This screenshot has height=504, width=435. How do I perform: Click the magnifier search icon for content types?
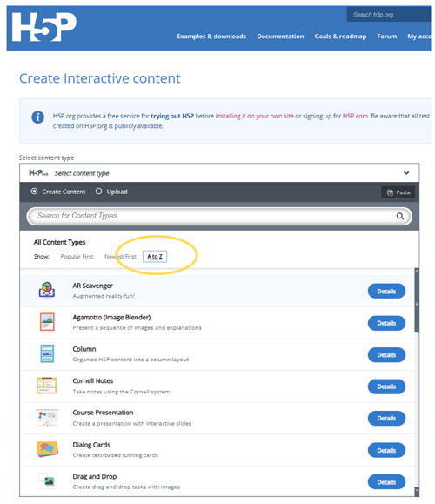click(x=399, y=217)
